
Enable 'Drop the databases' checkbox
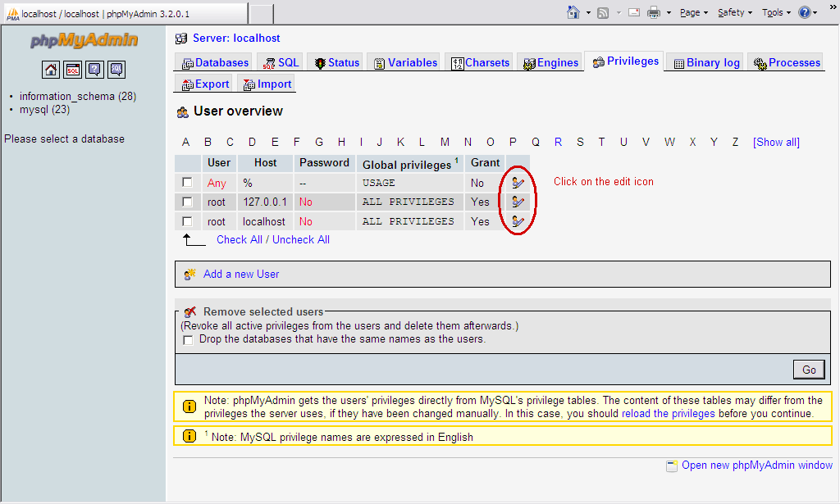tap(188, 340)
